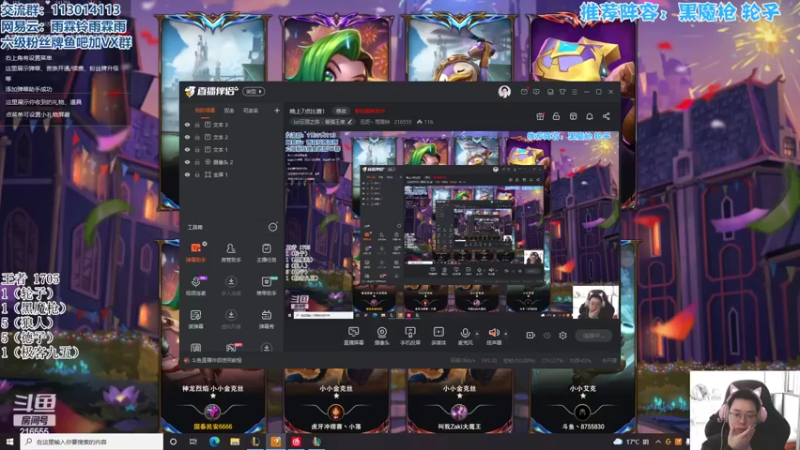Open the 房管助手 tool
800x450 pixels.
pyautogui.click(x=231, y=252)
